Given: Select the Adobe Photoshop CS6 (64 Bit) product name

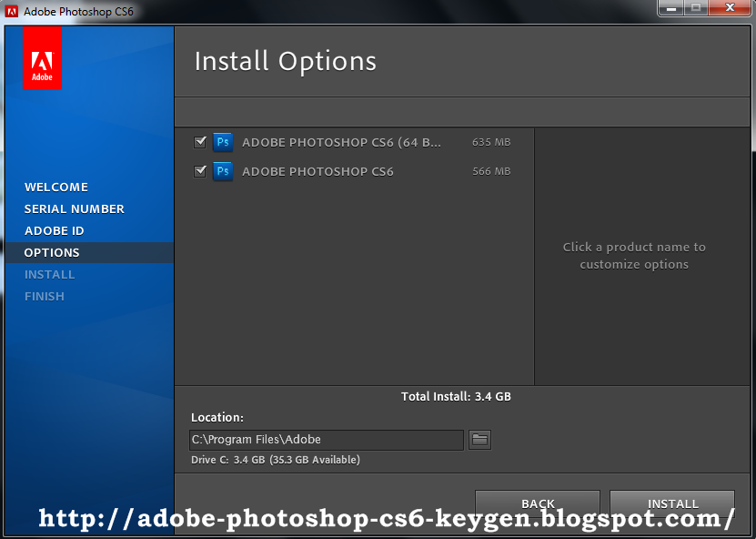Looking at the screenshot, I should [x=341, y=142].
